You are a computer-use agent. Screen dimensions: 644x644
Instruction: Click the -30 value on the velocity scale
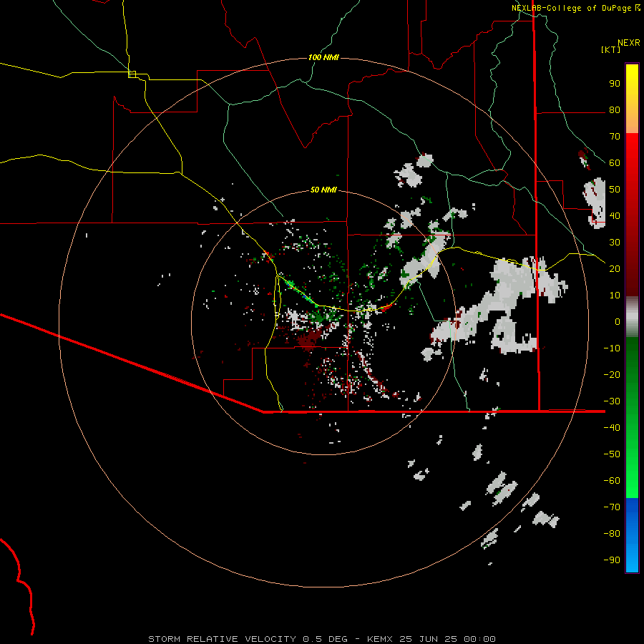click(612, 401)
